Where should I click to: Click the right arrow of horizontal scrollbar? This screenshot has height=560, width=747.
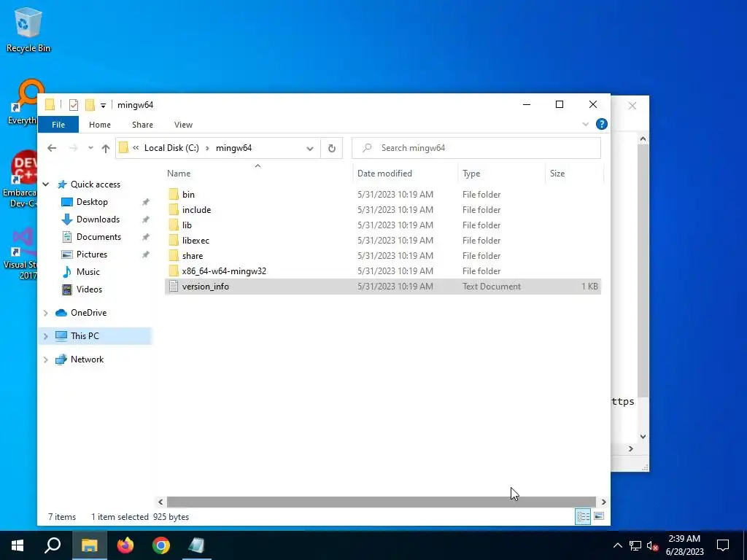603,502
